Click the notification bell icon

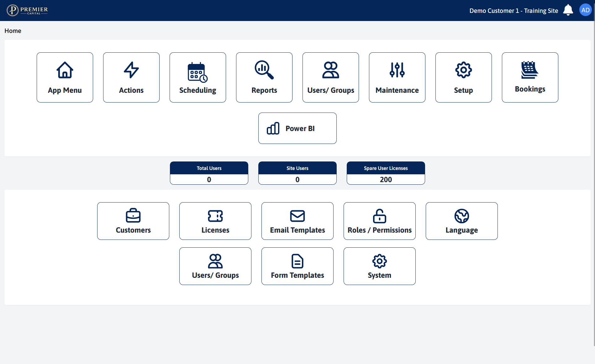(568, 10)
